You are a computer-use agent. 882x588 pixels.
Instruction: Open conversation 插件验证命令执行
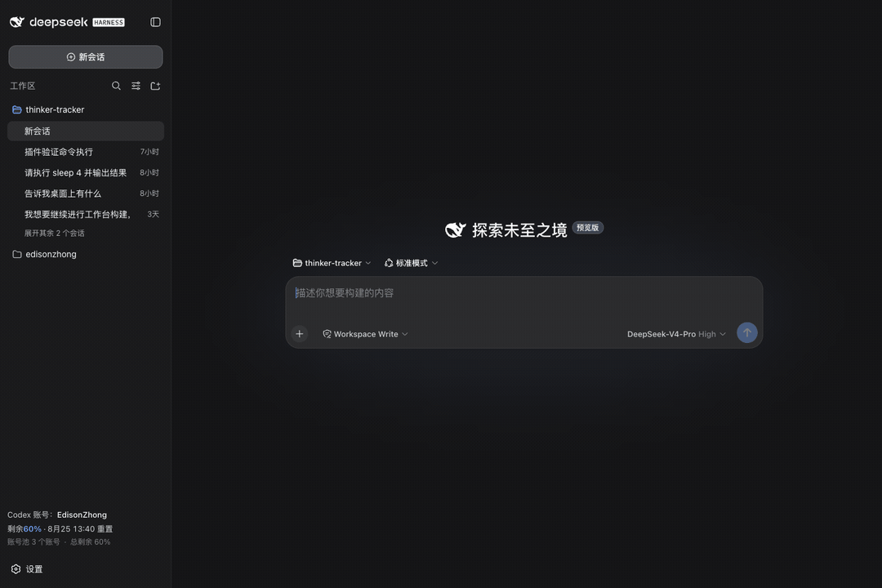(86, 152)
